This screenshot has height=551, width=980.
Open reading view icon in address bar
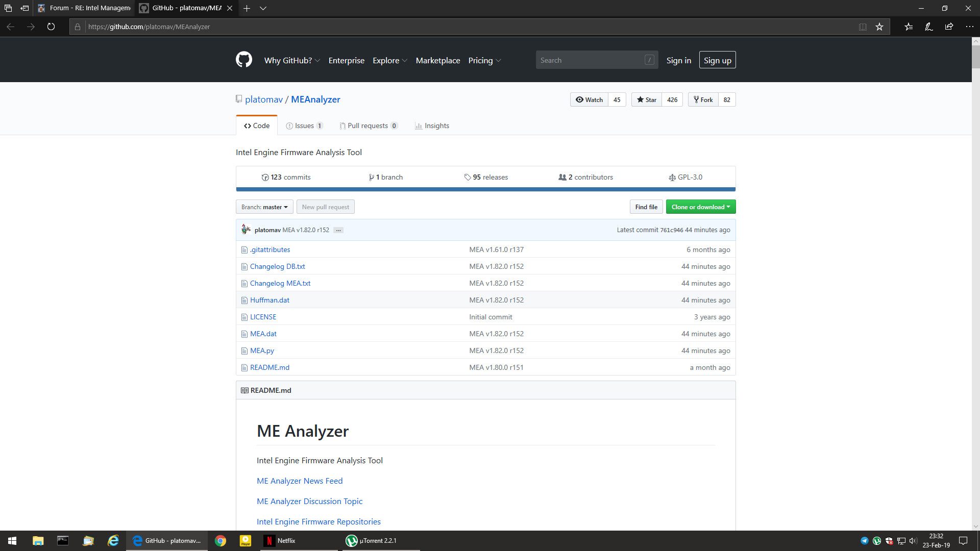(863, 27)
